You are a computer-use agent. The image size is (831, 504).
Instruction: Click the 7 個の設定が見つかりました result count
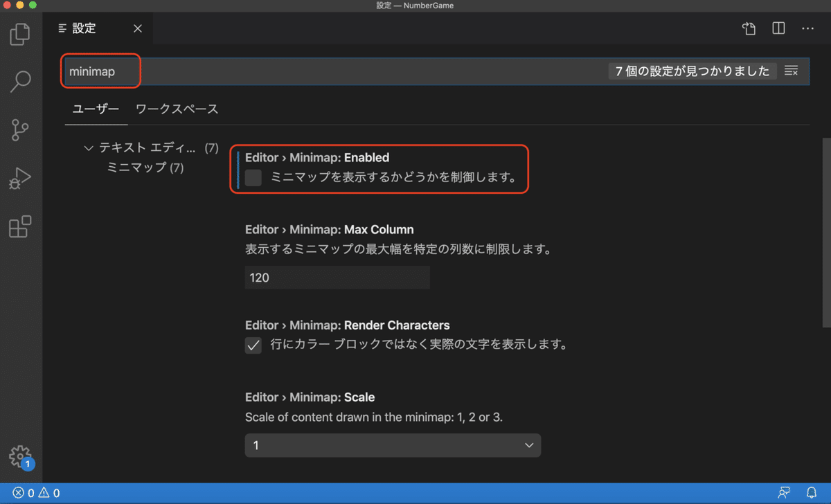click(692, 71)
